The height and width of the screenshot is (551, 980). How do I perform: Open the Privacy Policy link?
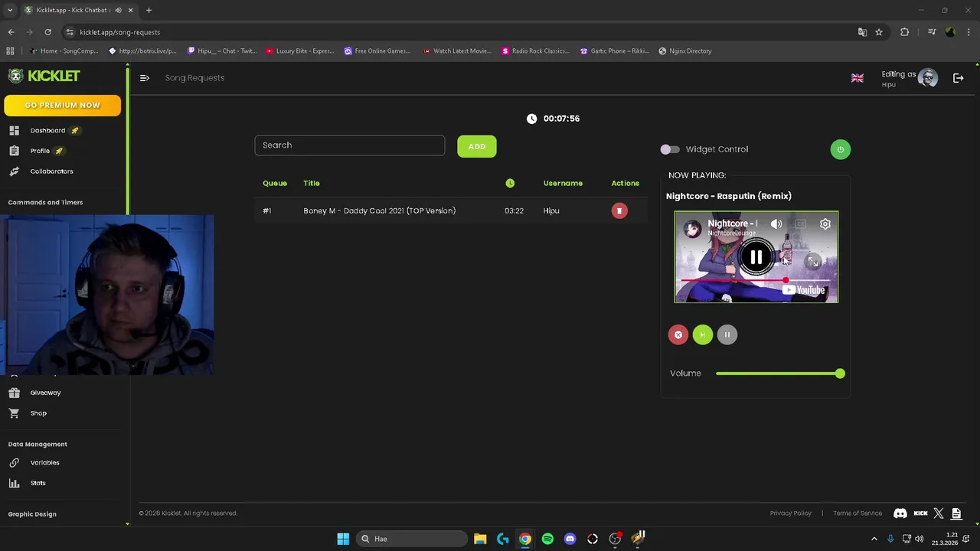[x=790, y=514]
